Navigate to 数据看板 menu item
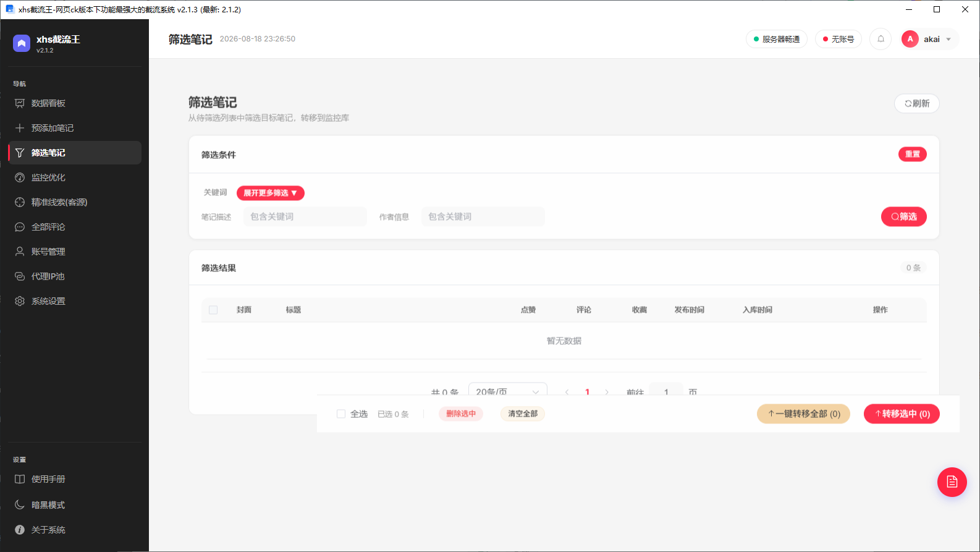Viewport: 980px width, 552px height. [x=75, y=103]
